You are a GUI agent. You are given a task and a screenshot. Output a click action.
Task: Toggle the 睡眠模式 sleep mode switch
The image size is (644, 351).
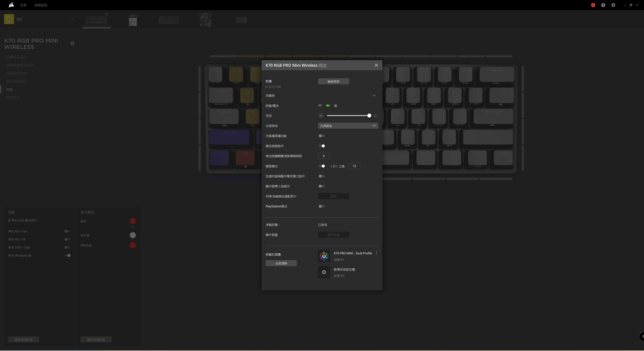pyautogui.click(x=321, y=166)
